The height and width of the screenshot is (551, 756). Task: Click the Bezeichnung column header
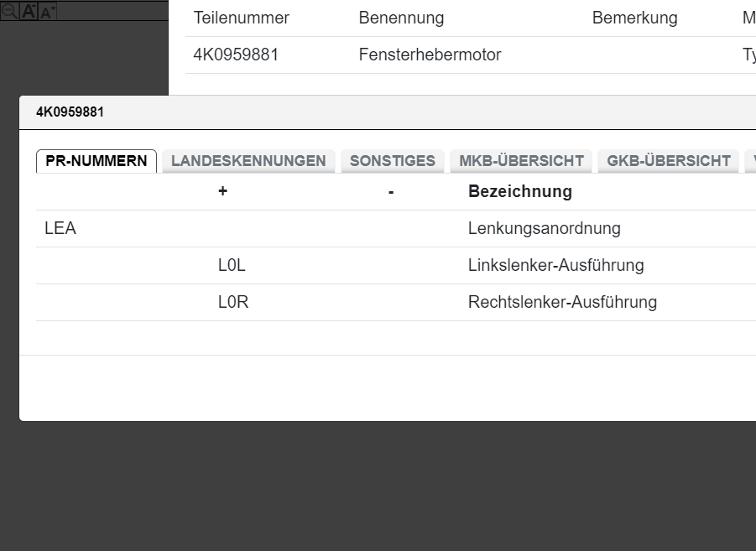pyautogui.click(x=519, y=191)
